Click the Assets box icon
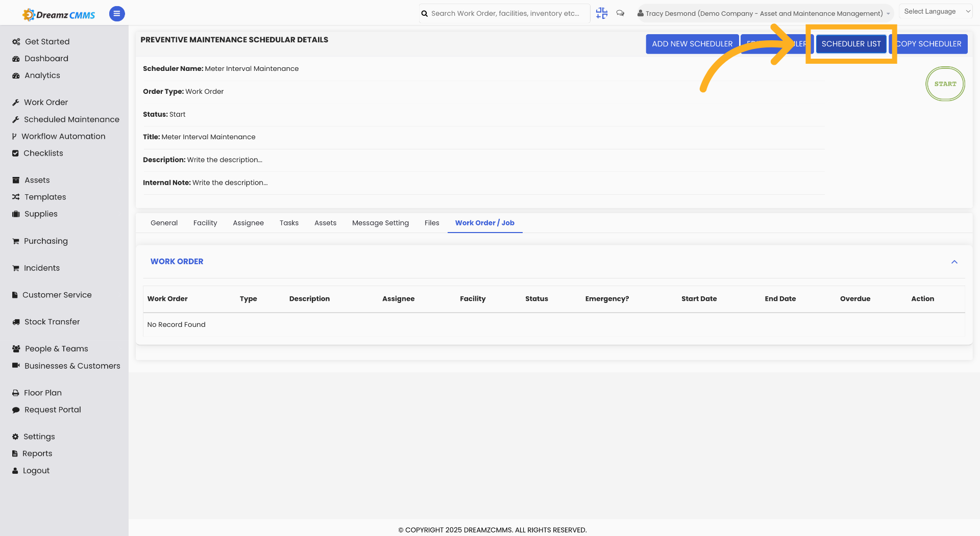The image size is (980, 536). click(16, 180)
